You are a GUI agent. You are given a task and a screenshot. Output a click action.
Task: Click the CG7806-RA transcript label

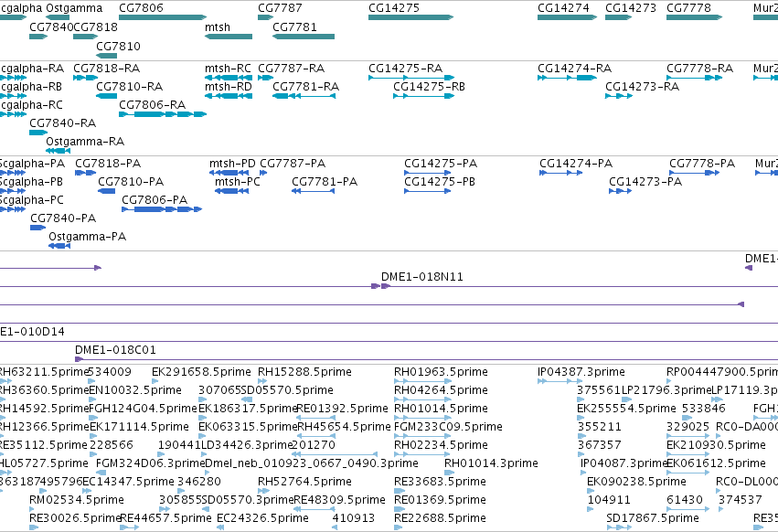pos(153,105)
